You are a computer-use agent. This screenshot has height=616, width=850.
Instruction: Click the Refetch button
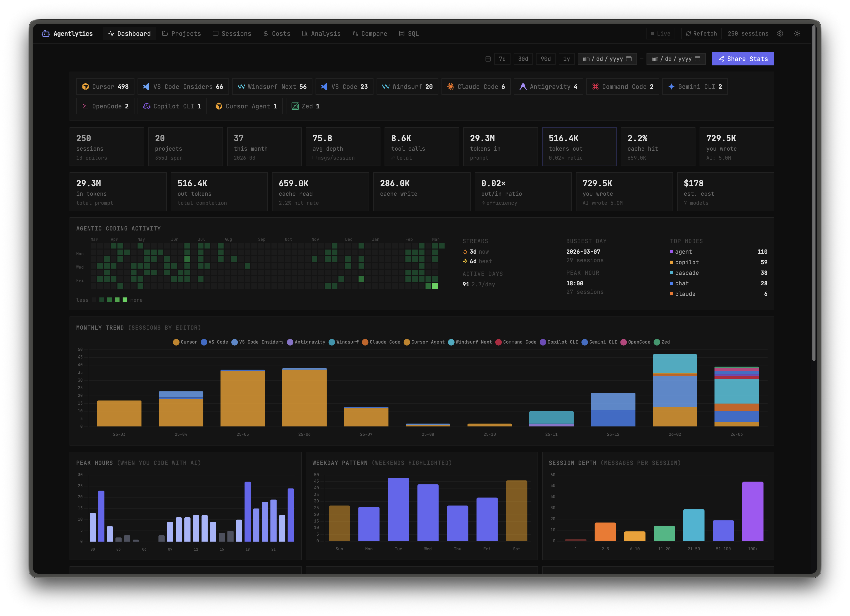coord(701,33)
